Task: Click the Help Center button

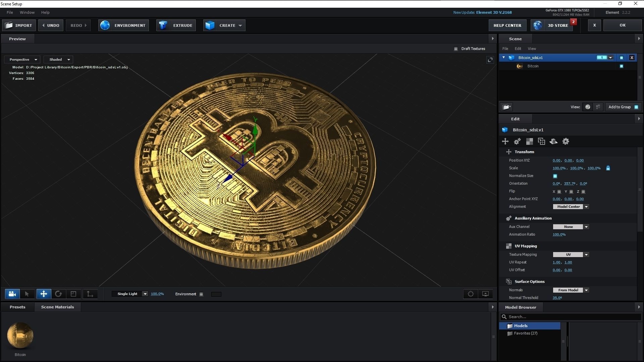Action: coord(507,25)
